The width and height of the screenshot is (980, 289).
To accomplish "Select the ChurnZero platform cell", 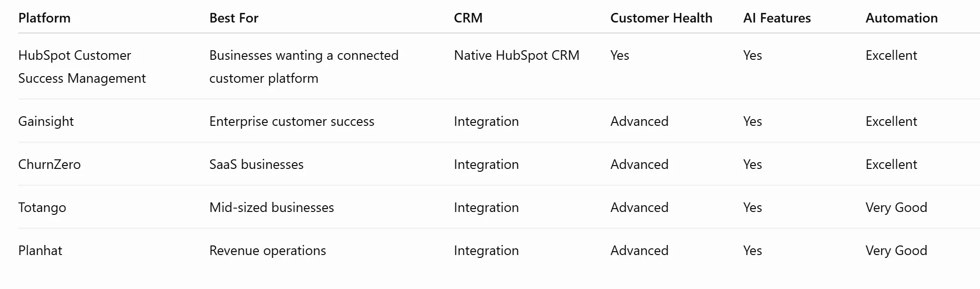I will [x=49, y=165].
